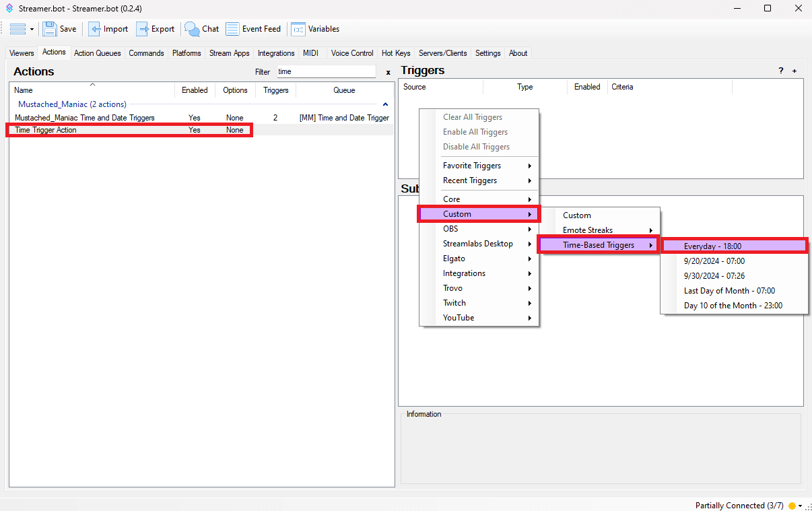The width and height of the screenshot is (812, 511).
Task: Open connection status dropdown arrow
Action: 801,506
